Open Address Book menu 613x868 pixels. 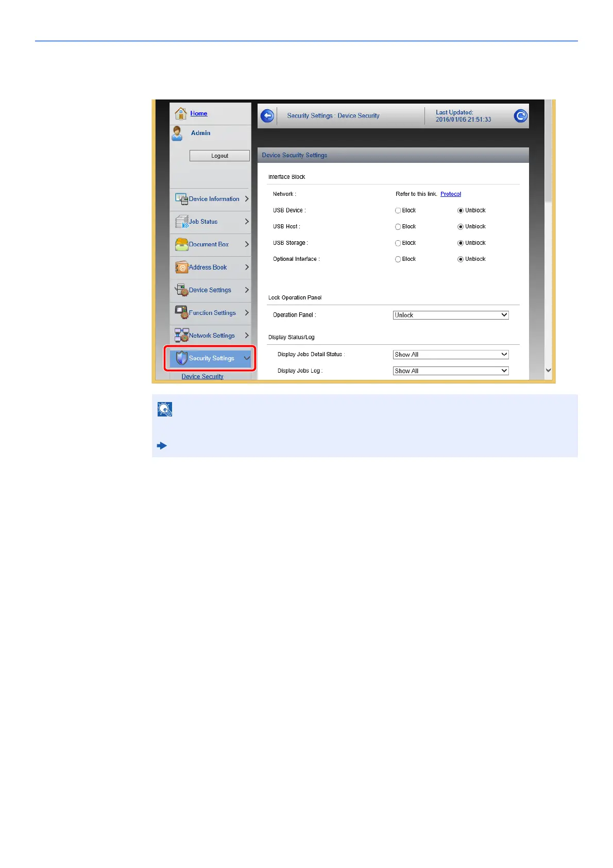tap(211, 268)
